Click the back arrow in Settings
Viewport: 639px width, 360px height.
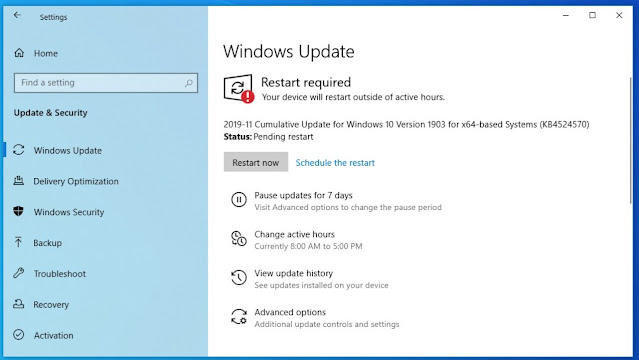tap(17, 15)
